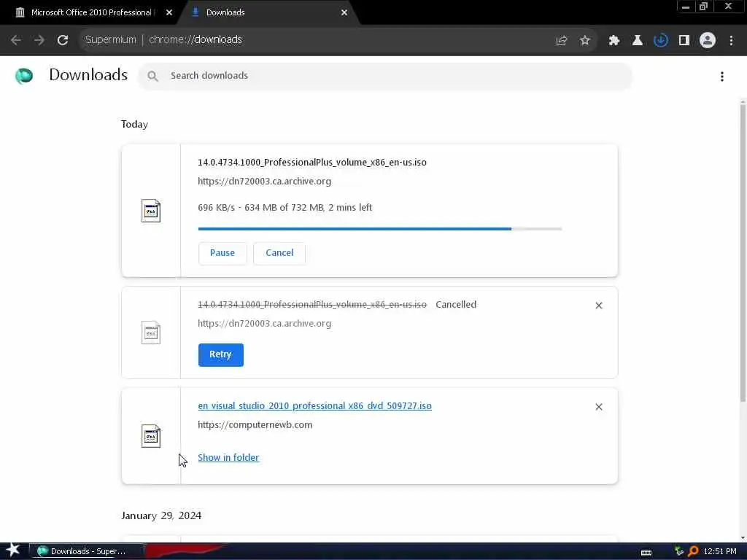Toggle the side panel icon
The image size is (747, 560).
click(684, 41)
